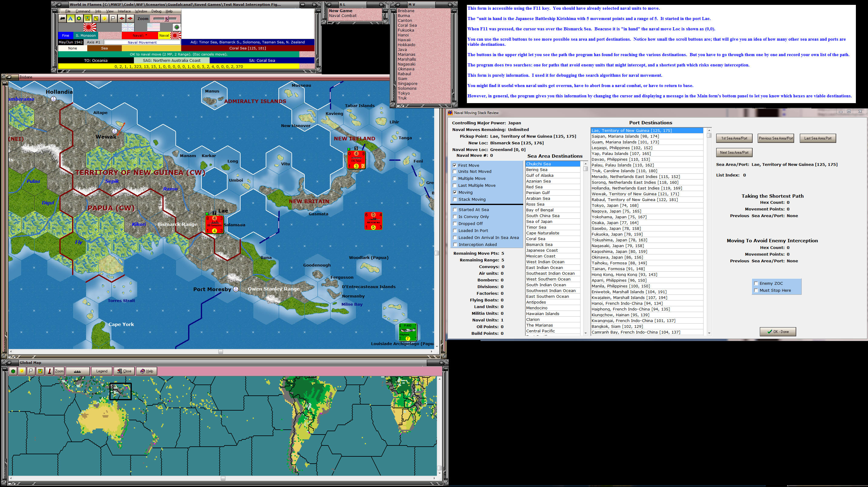Click the left red arrow toolbar button
The width and height of the screenshot is (868, 487).
point(122,18)
